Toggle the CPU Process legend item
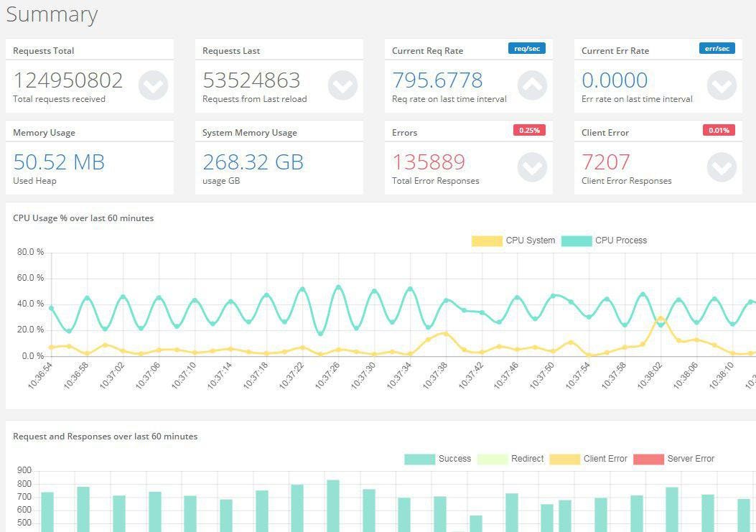This screenshot has width=756, height=532. (604, 241)
